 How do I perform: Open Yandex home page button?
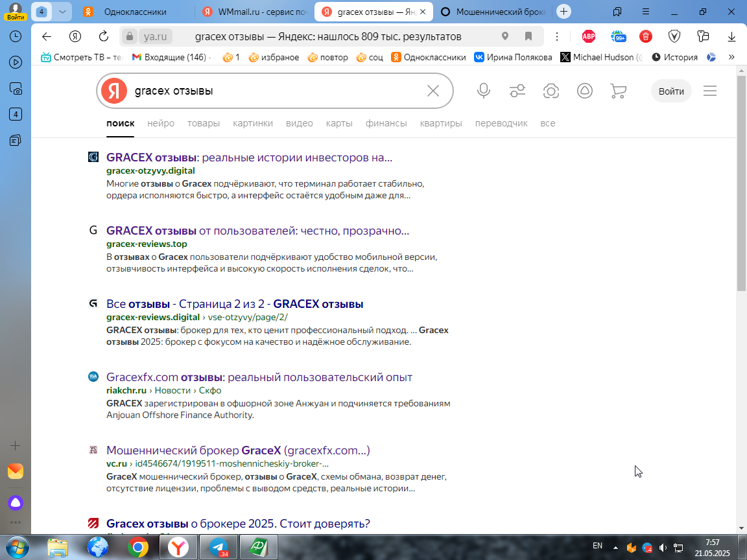tap(75, 37)
